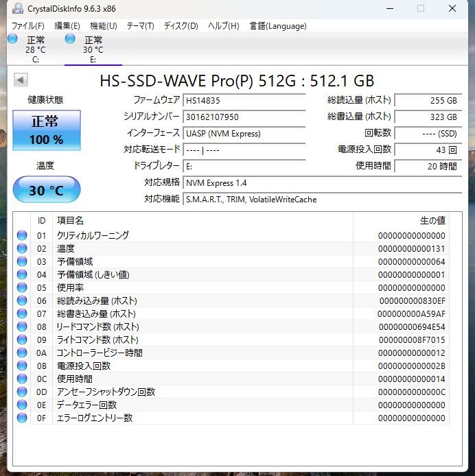Click raw value 000000008F7015
This screenshot has width=475, height=476.
tap(412, 340)
